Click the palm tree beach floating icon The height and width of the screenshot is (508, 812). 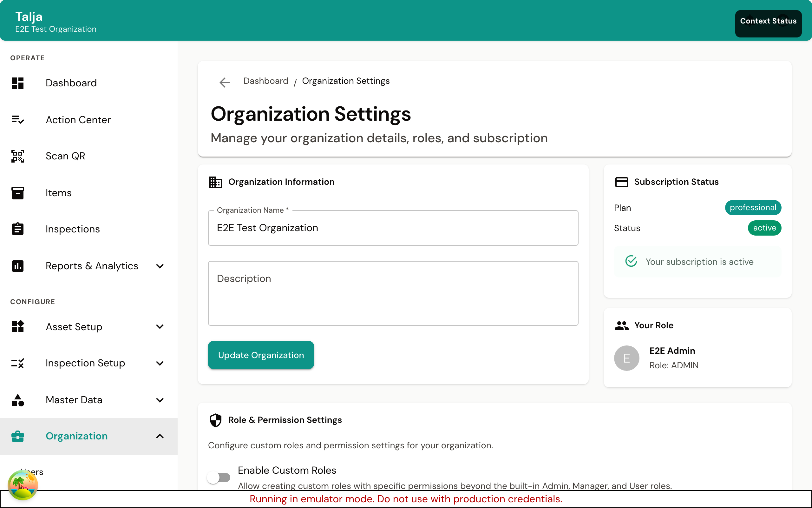23,485
